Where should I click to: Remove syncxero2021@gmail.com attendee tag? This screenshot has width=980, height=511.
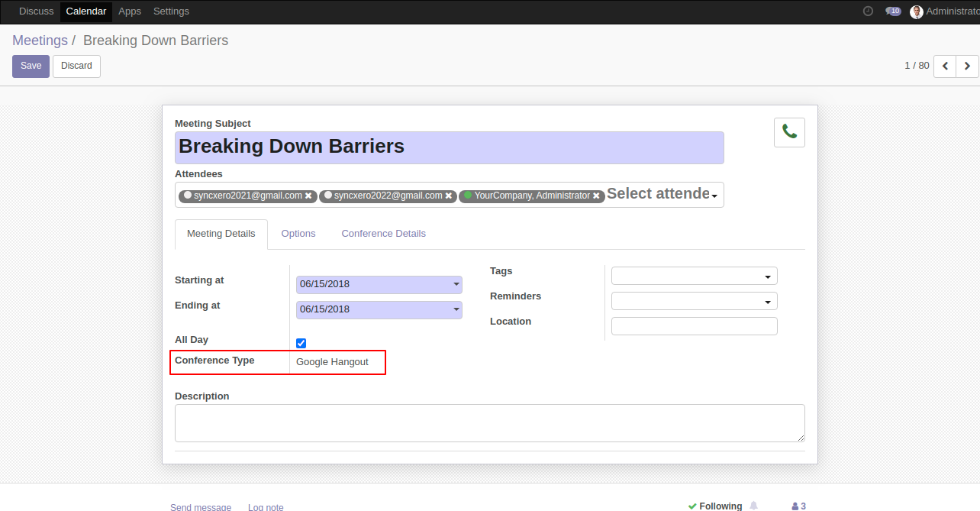[308, 196]
